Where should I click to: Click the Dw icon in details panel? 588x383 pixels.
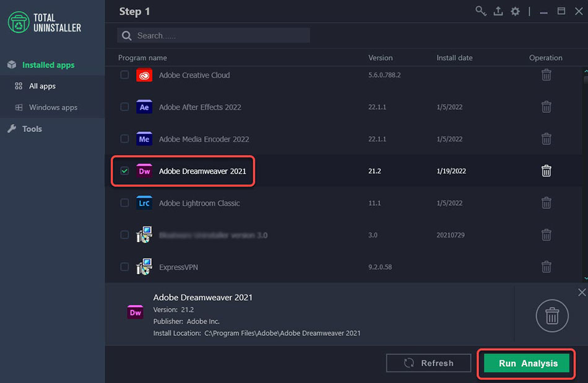[x=135, y=312]
